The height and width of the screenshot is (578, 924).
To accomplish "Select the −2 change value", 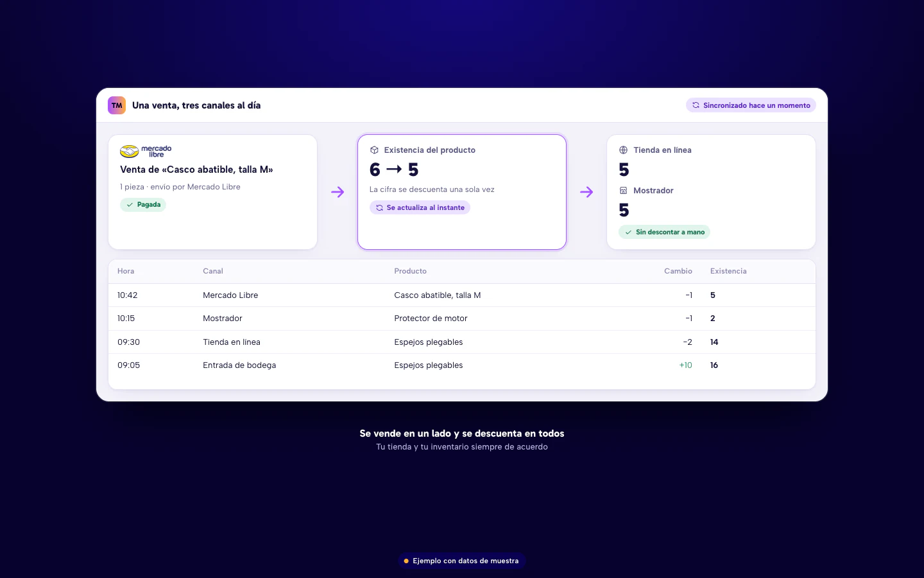I will pos(688,342).
